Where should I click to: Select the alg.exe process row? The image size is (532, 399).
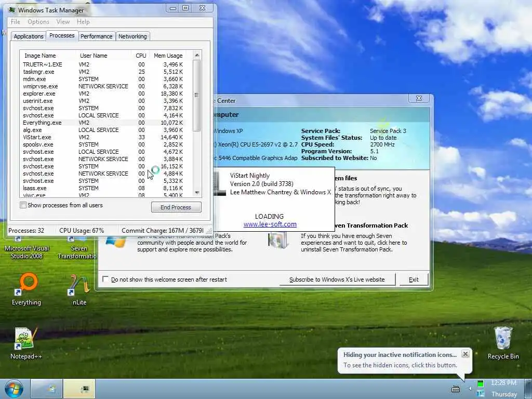tap(103, 130)
